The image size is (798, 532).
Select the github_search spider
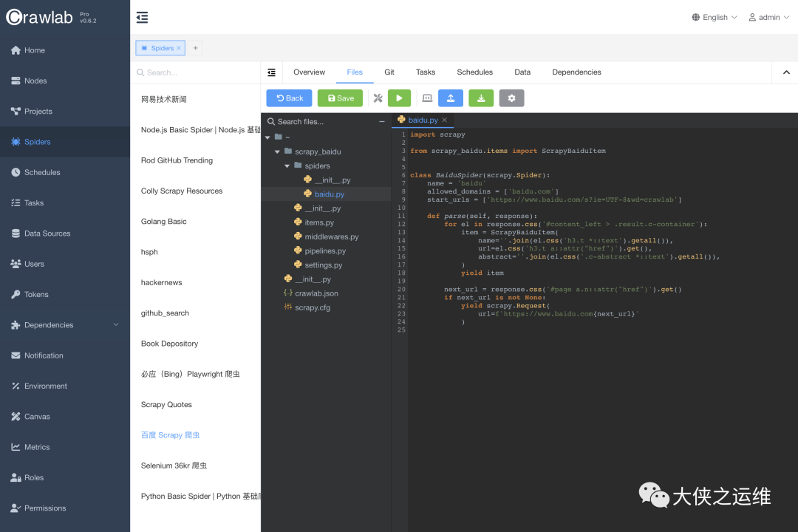coord(195,313)
